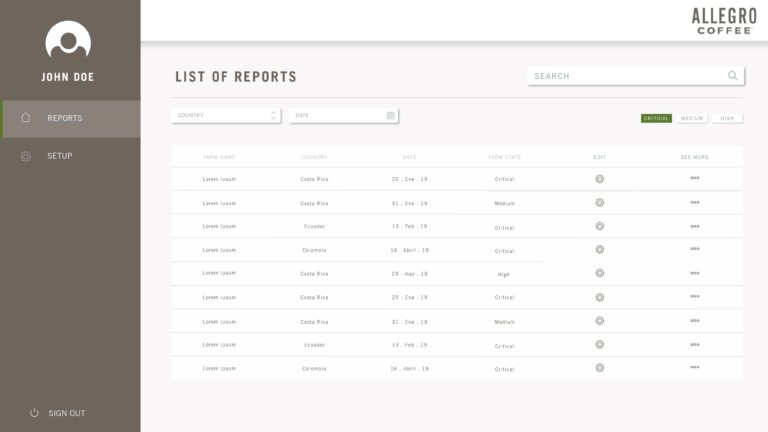Click the search magnifier icon
768x432 pixels.
(x=733, y=76)
